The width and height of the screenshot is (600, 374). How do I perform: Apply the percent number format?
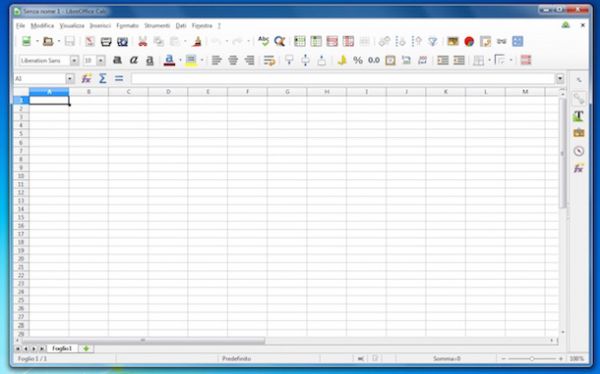click(357, 60)
